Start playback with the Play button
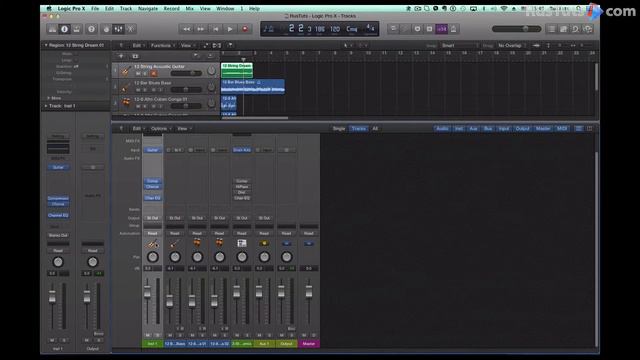The image size is (640, 360). (230, 29)
